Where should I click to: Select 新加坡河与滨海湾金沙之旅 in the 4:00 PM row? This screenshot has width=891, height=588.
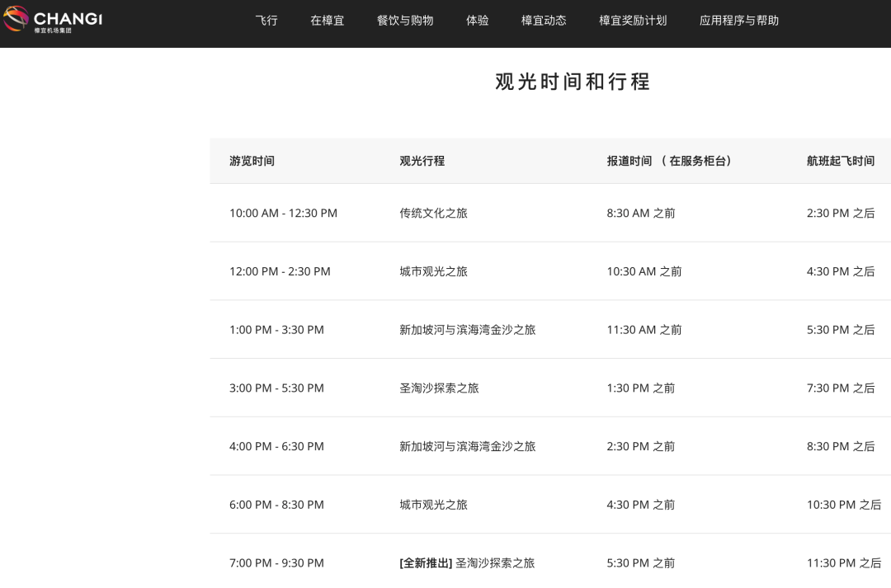tap(468, 446)
